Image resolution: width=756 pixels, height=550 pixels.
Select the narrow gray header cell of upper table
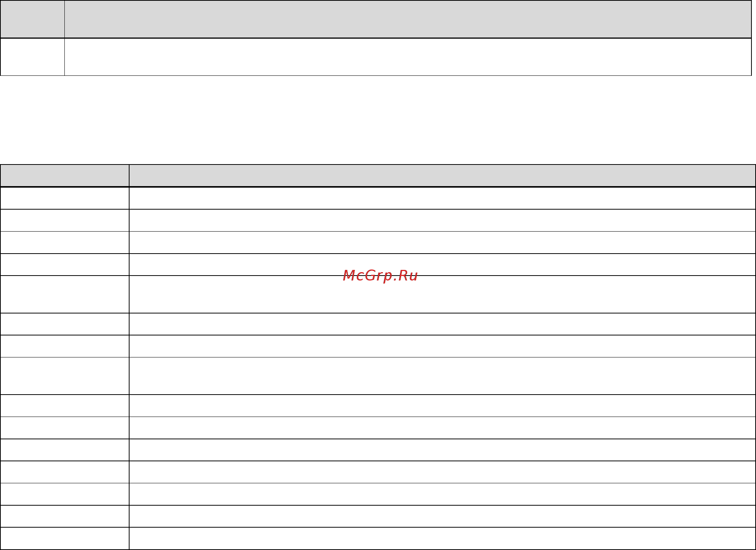32,19
